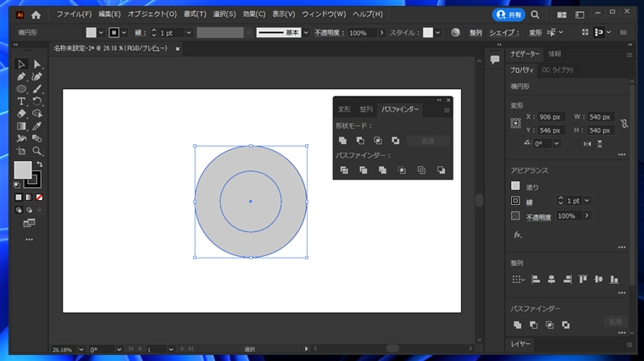Open スタイル graphic style dropdown

(x=438, y=33)
